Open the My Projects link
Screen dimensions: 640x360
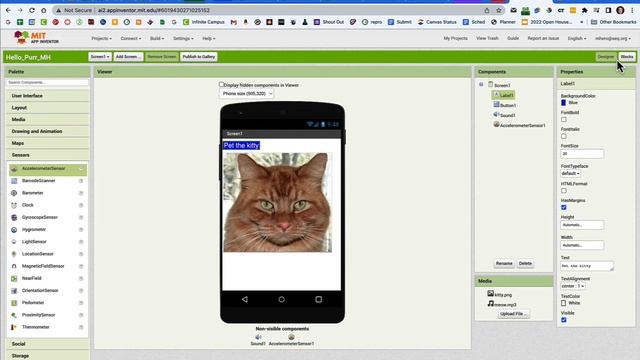point(456,38)
